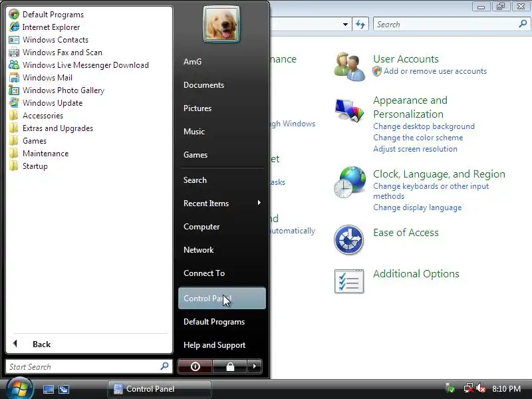532x399 pixels.
Task: Click Add or remove user accounts
Action: 436,71
